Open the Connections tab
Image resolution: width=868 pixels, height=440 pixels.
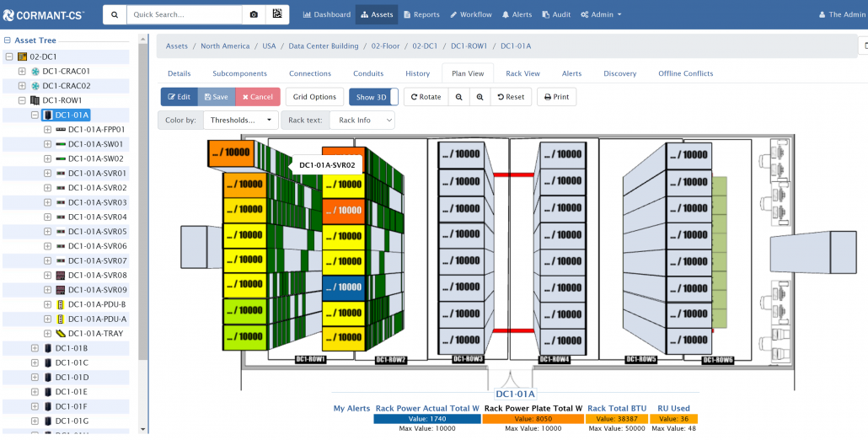pos(309,73)
